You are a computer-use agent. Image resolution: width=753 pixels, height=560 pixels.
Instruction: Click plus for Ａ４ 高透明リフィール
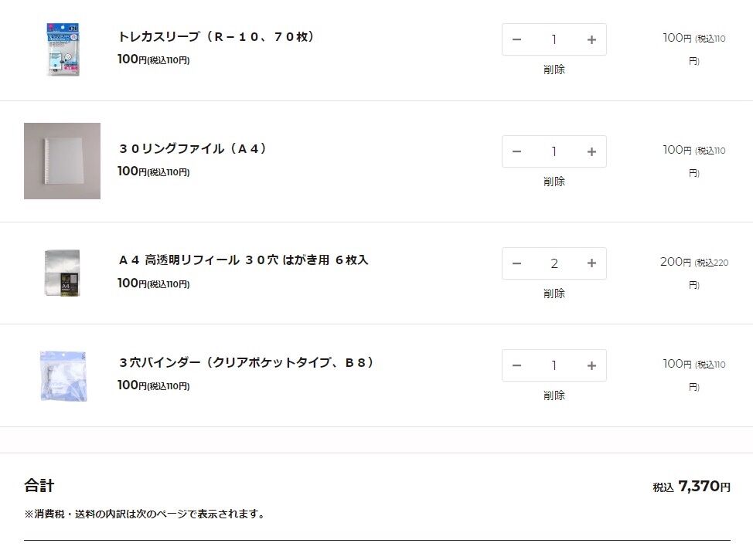click(591, 263)
